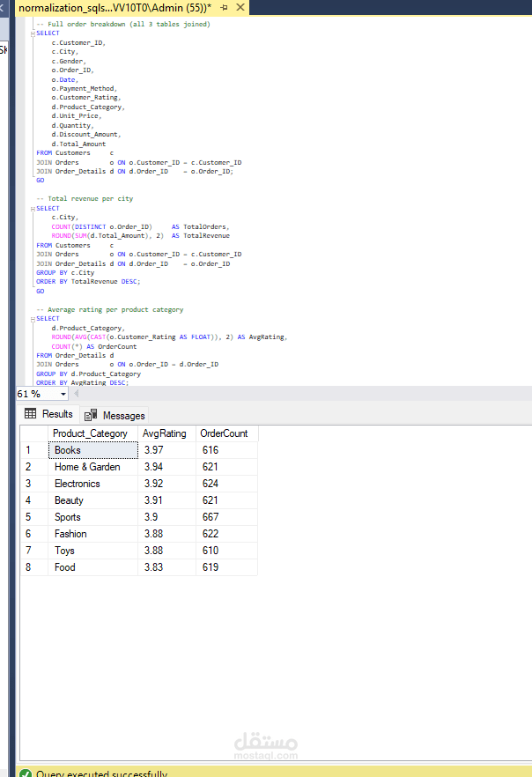The width and height of the screenshot is (532, 777).
Task: Click the green query success status icon
Action: click(26, 773)
